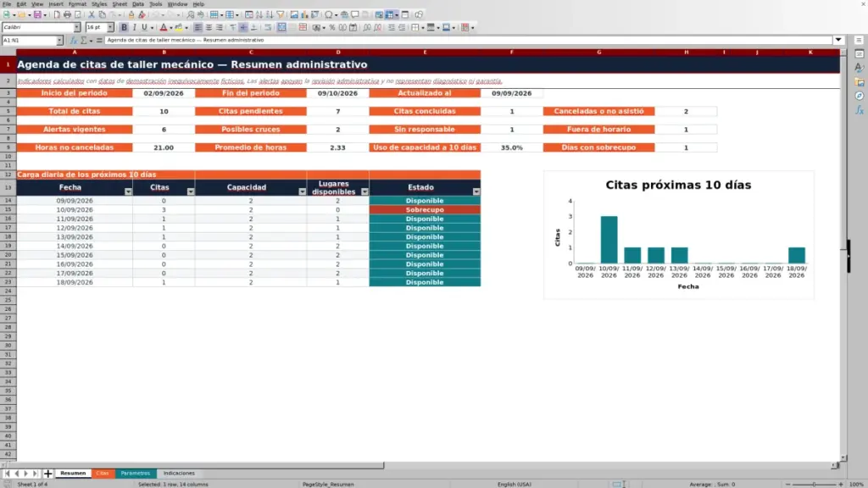Format cell as percent
This screenshot has height=488, width=868.
(332, 28)
